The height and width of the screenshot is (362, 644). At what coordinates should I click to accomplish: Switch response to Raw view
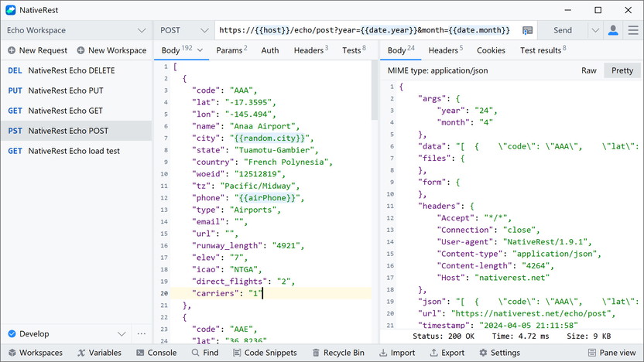[x=588, y=70]
